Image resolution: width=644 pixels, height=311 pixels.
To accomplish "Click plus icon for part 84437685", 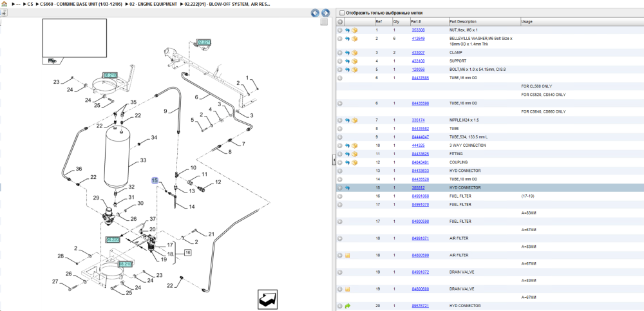I will tap(340, 78).
